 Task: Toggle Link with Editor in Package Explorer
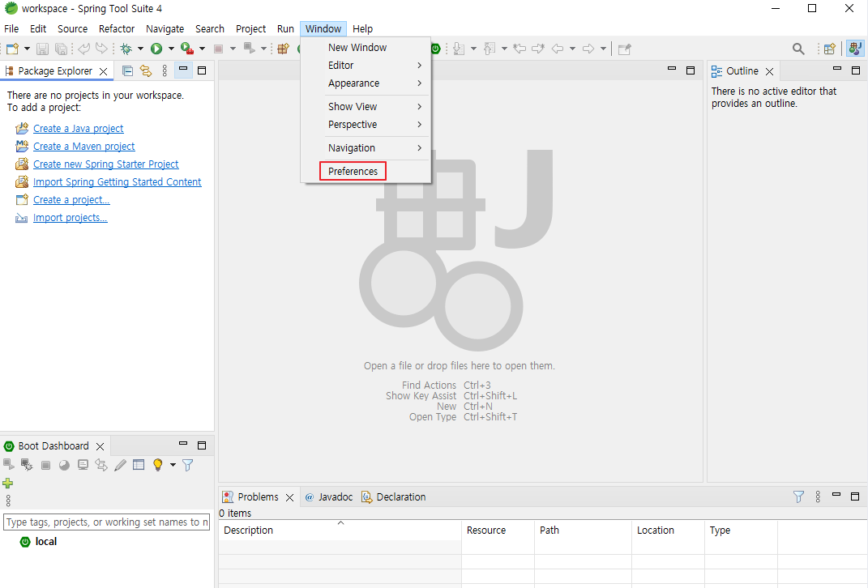click(146, 70)
